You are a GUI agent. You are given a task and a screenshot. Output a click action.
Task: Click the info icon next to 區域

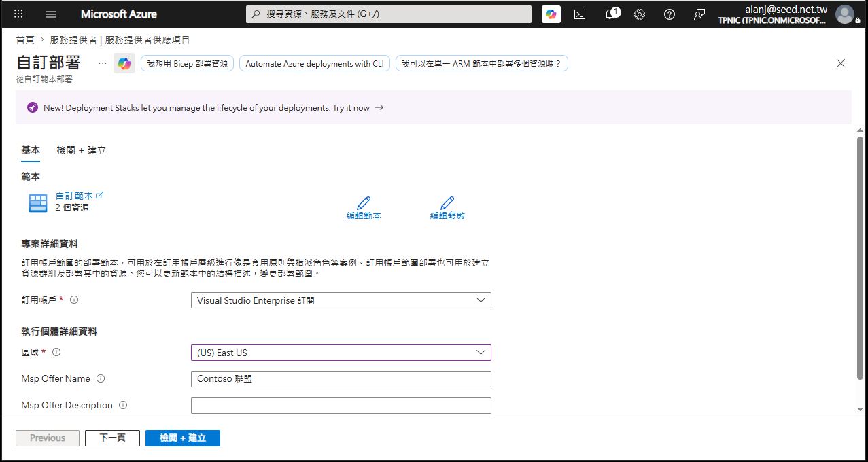pyautogui.click(x=56, y=352)
